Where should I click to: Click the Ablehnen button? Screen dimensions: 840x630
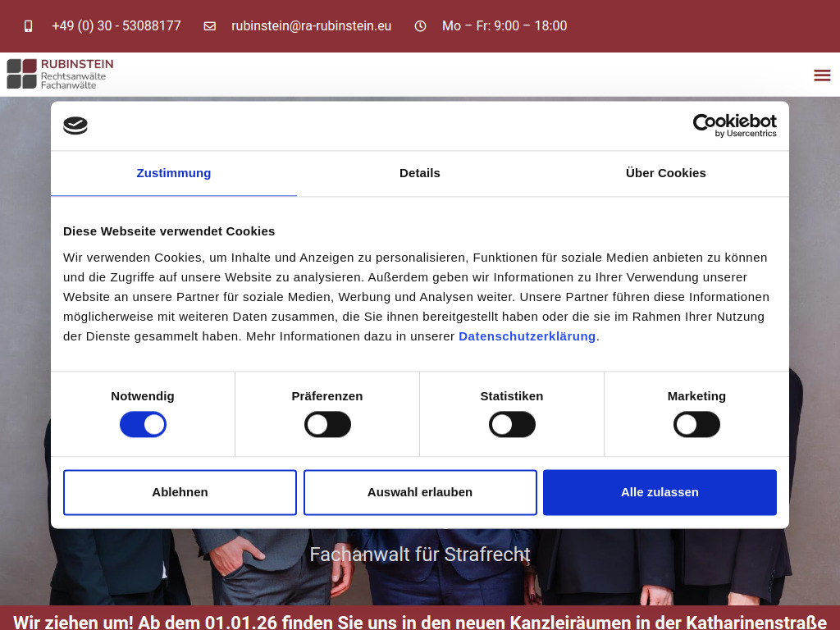tap(180, 492)
